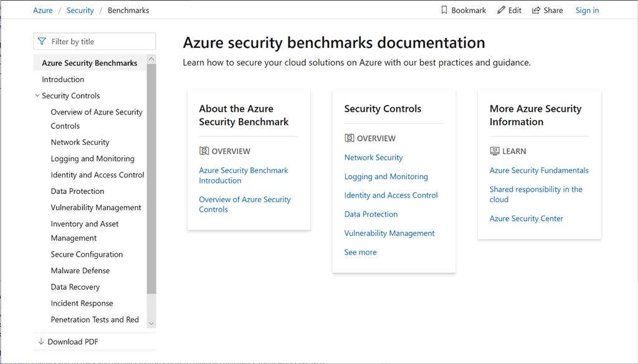Click the OVERVIEW icon on the About card
Viewport: 638px width, 364px height.
pyautogui.click(x=203, y=151)
